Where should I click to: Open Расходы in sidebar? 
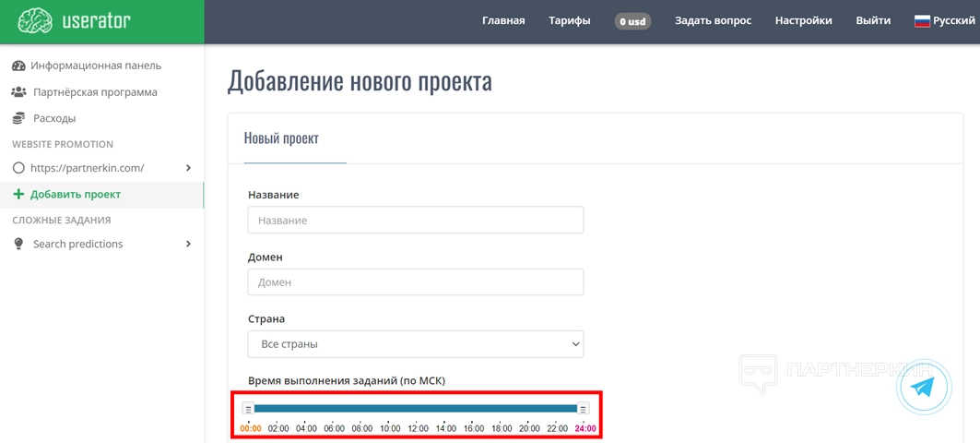click(x=54, y=118)
